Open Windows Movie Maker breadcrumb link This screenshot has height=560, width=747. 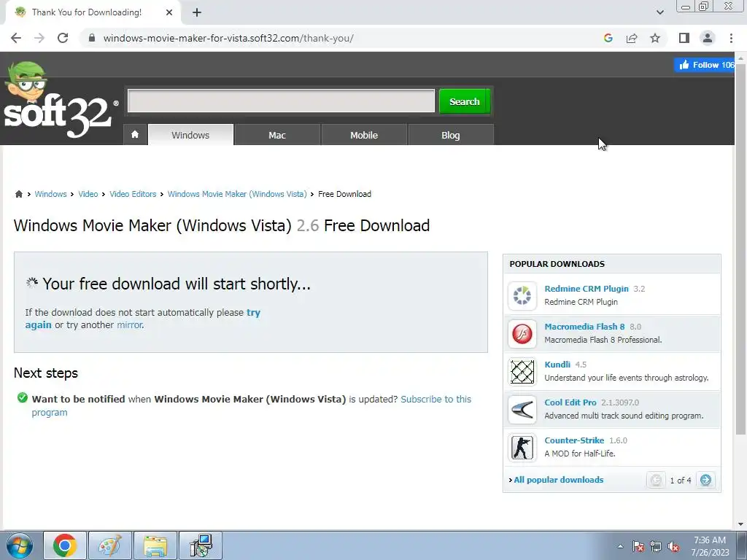[237, 194]
